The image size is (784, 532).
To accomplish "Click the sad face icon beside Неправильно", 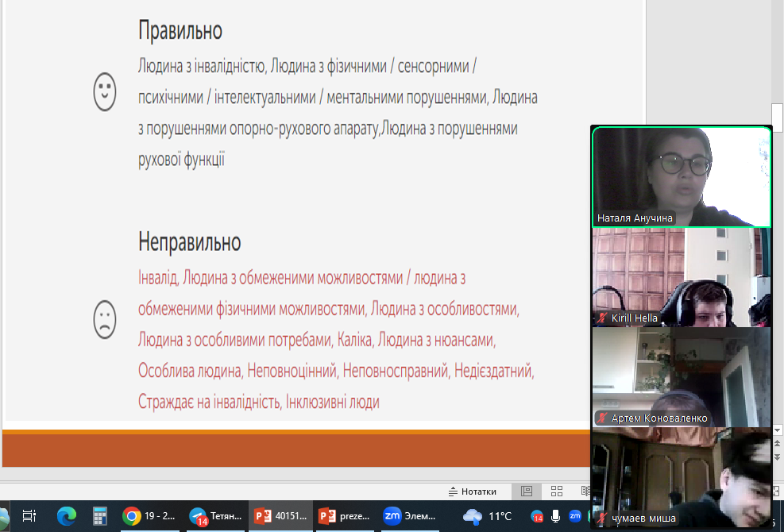I will pos(105,319).
